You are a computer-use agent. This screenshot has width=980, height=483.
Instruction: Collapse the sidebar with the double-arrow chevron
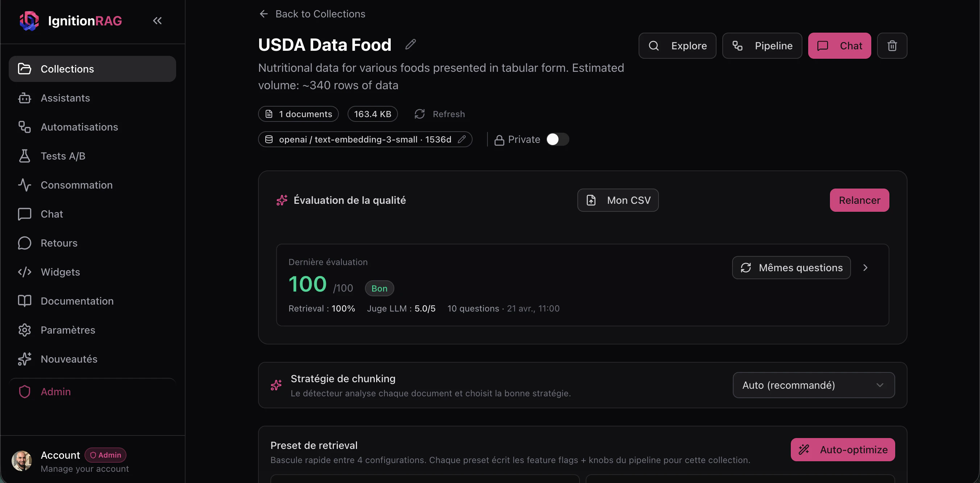tap(157, 21)
